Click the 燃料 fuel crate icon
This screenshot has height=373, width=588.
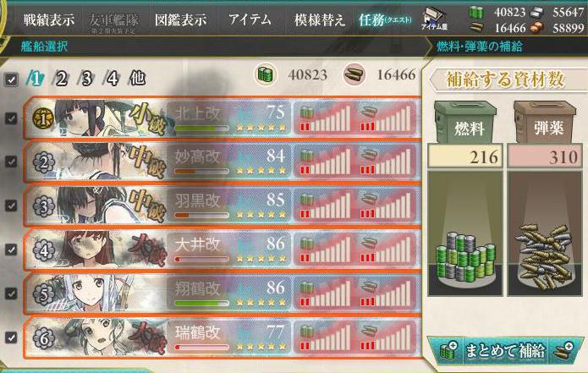pos(465,122)
